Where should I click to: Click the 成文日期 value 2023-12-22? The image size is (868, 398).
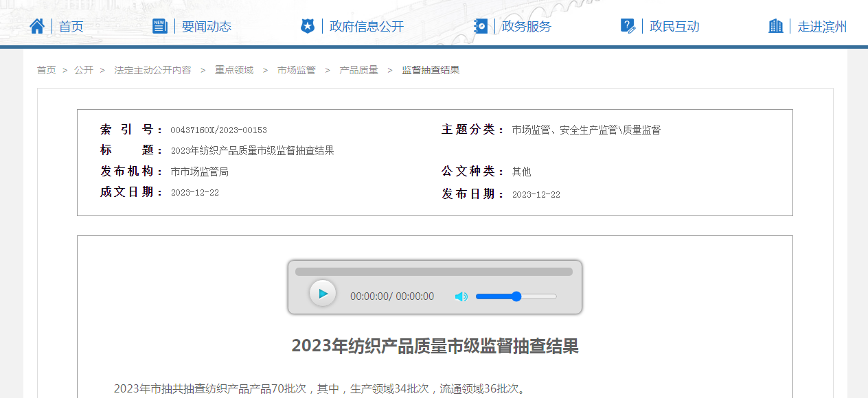194,193
